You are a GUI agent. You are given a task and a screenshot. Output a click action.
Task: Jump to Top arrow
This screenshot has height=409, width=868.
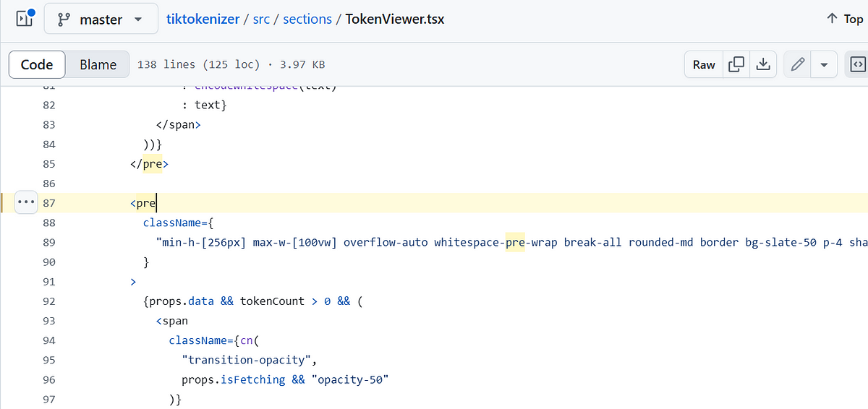point(832,19)
